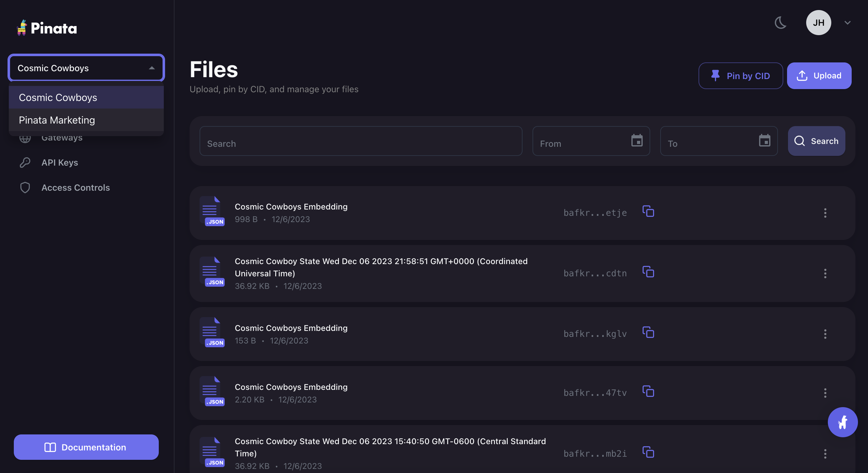
Task: Select Cosmic Cowboys workspace option
Action: pyautogui.click(x=86, y=97)
